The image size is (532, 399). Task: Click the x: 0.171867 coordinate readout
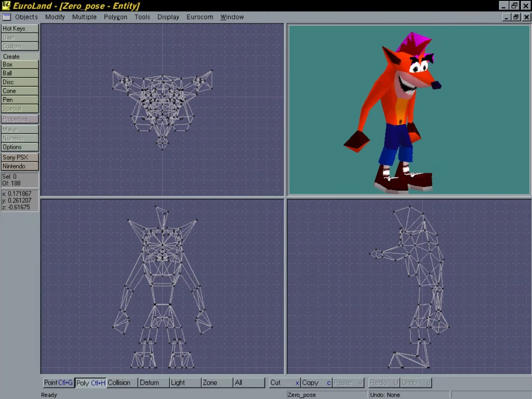[17, 194]
